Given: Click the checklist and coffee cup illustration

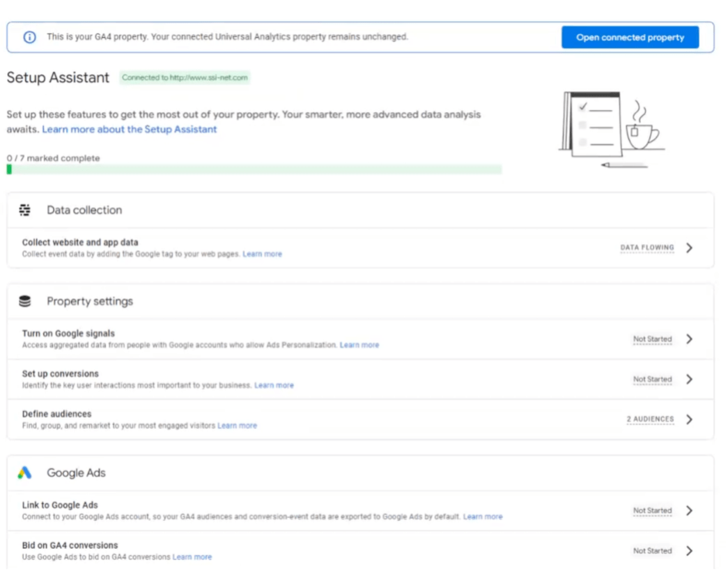Looking at the screenshot, I should (x=612, y=130).
